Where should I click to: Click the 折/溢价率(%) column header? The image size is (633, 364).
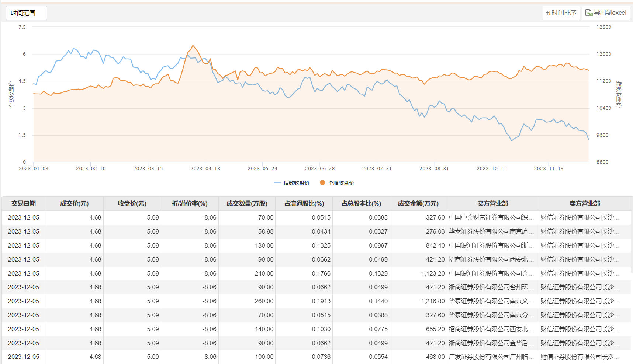[190, 204]
